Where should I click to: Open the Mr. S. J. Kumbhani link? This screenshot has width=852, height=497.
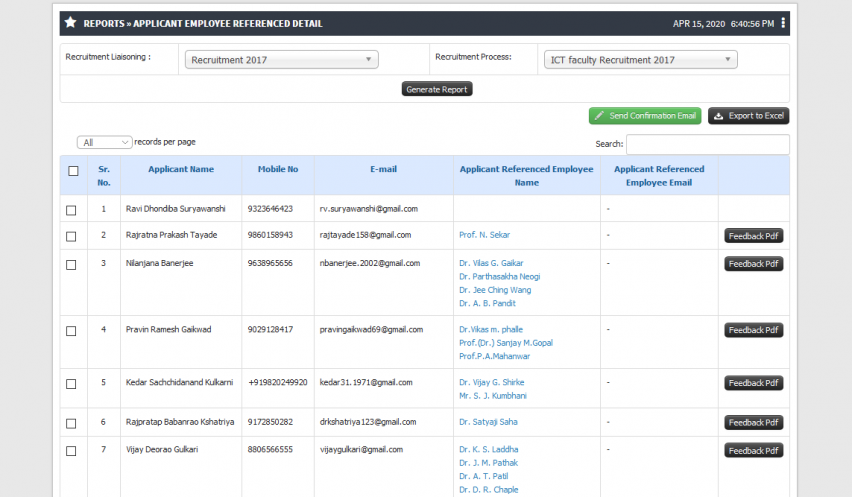[x=493, y=395]
